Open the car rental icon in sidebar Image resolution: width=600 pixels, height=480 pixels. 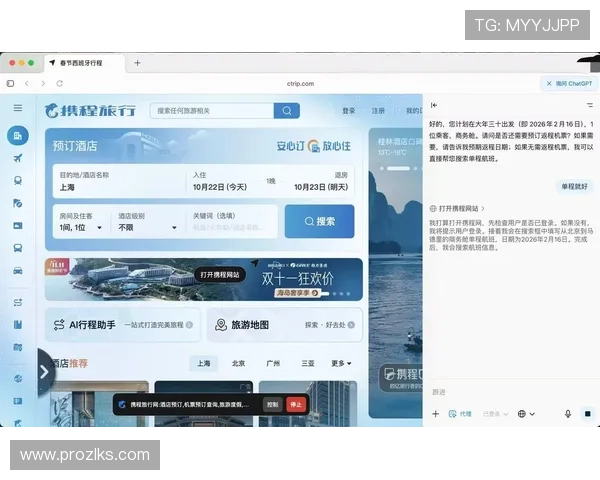click(18, 271)
